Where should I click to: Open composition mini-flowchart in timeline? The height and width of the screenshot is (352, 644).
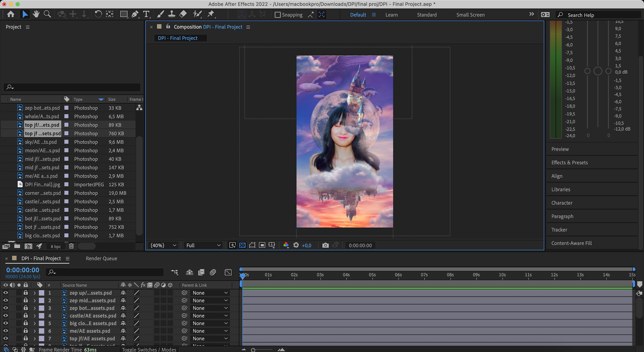(174, 272)
